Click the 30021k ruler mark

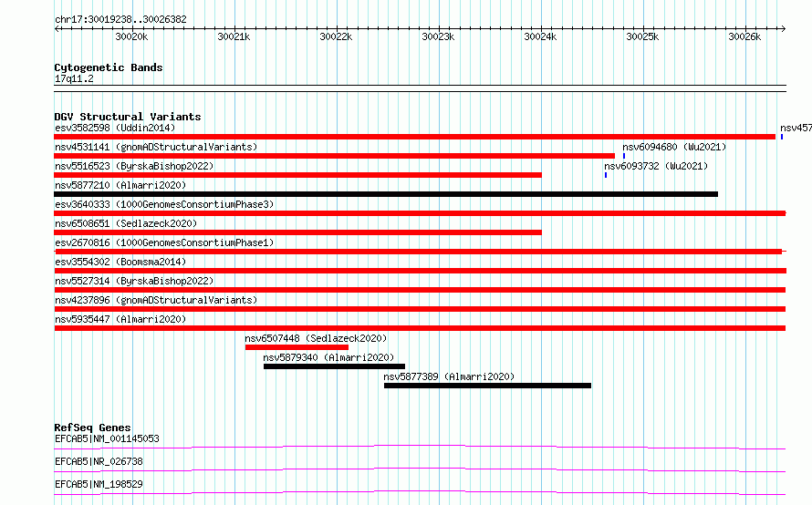click(x=234, y=36)
